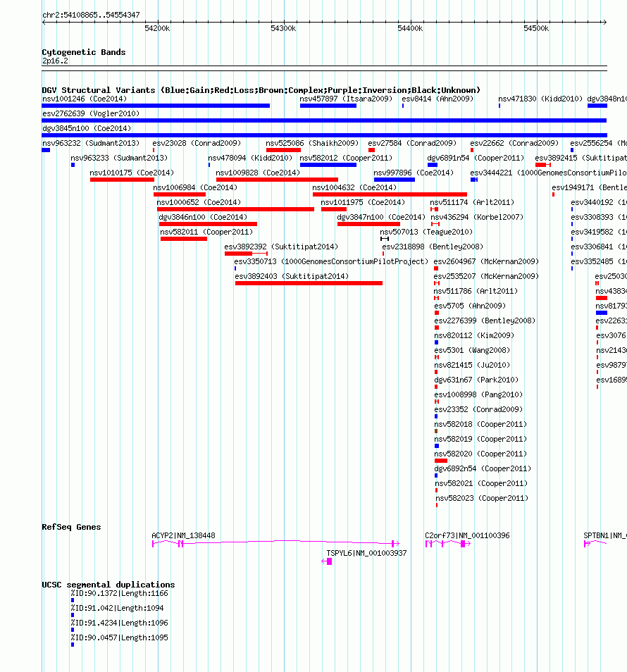This screenshot has width=627, height=672.
Task: Click the nsv1001246 (Coe2014) blue gain bar
Action: pos(156,106)
